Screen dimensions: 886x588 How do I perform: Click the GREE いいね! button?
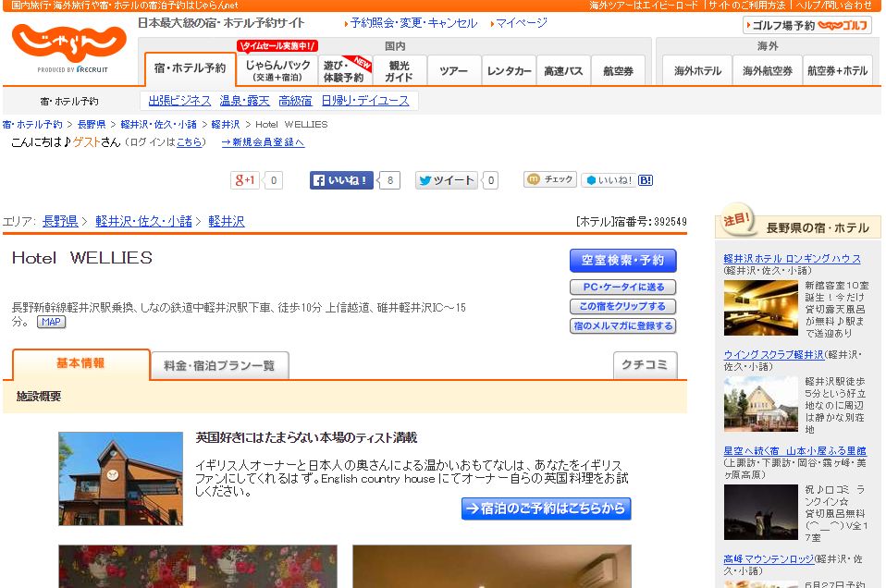click(x=609, y=179)
